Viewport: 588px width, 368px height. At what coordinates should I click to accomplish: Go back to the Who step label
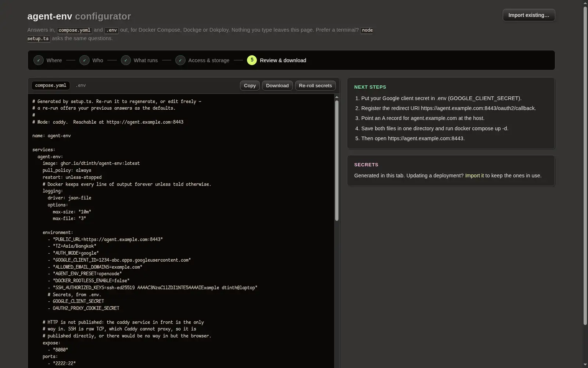[98, 60]
